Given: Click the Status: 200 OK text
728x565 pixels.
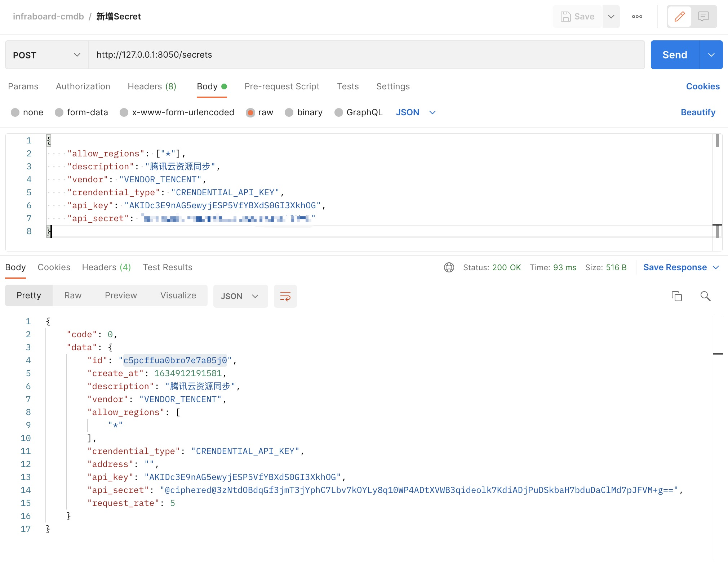Looking at the screenshot, I should pos(492,267).
